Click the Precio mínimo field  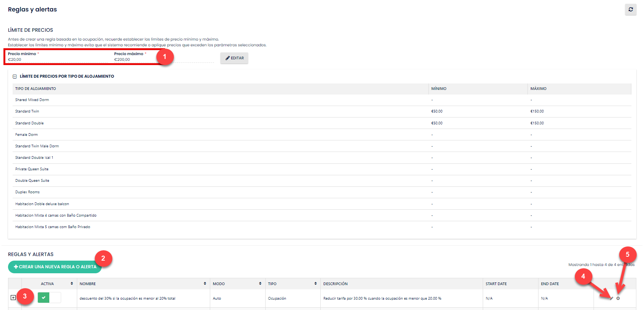coord(57,59)
